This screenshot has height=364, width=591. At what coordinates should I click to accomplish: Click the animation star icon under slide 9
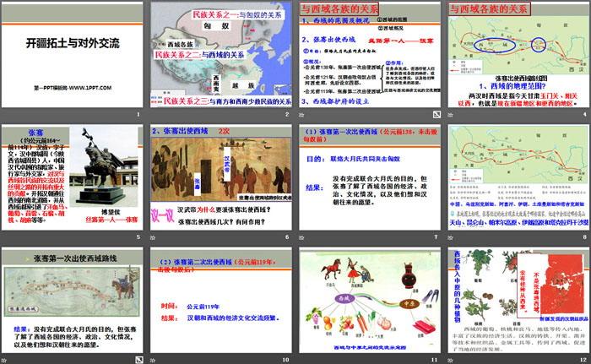click(3, 361)
